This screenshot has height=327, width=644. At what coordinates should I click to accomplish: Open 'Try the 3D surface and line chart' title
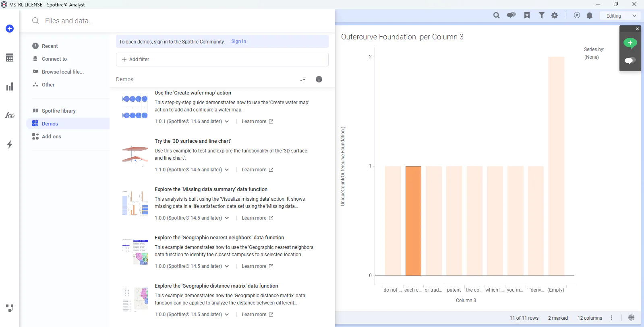click(193, 141)
